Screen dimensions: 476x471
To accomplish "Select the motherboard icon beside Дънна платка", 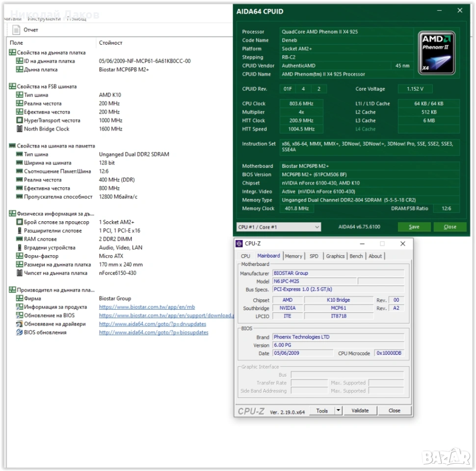I will coord(20,70).
